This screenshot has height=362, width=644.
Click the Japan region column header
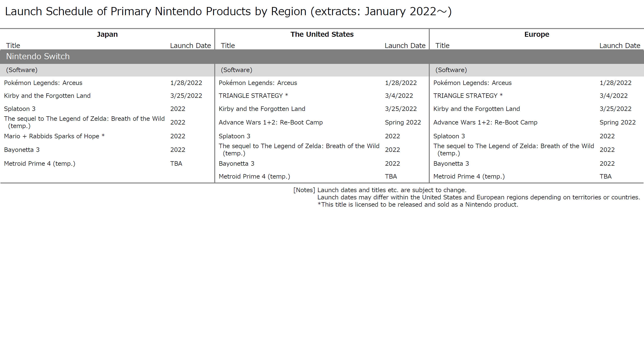tap(107, 34)
